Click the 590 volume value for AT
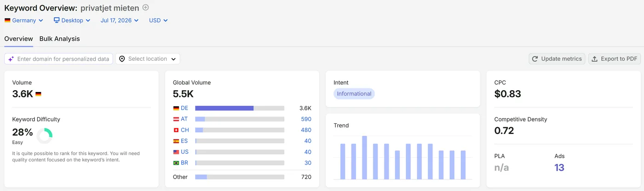 click(x=306, y=119)
